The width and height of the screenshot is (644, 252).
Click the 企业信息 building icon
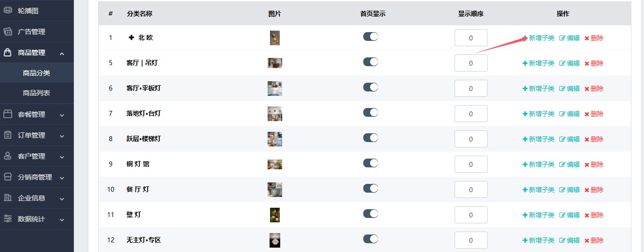click(8, 198)
